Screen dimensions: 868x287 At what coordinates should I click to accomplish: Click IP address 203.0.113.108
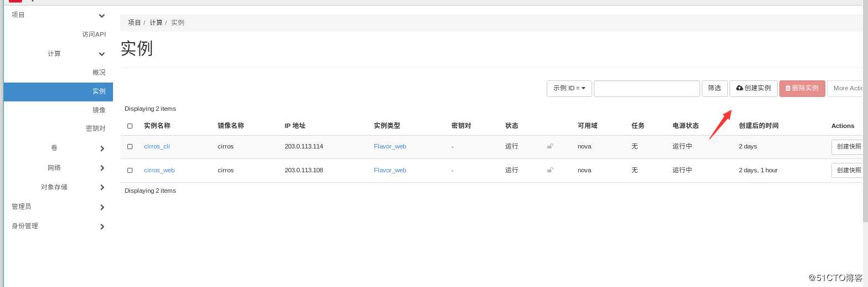[x=304, y=170]
